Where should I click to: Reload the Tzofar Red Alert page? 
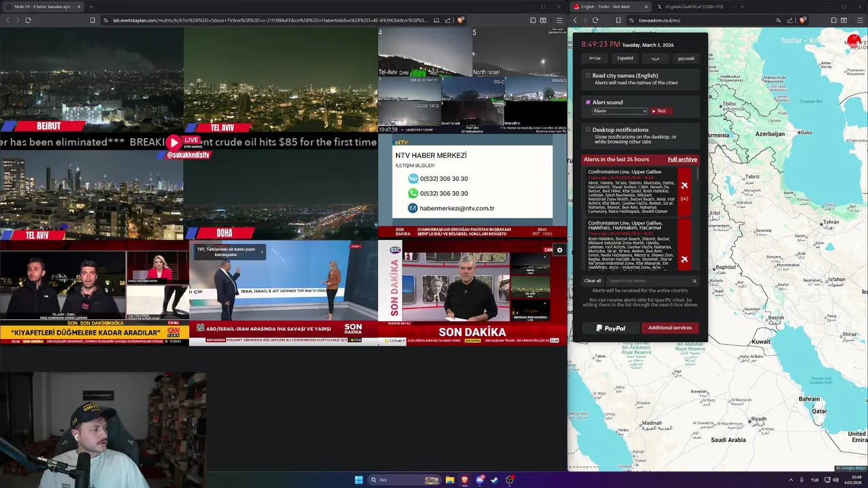click(x=595, y=20)
